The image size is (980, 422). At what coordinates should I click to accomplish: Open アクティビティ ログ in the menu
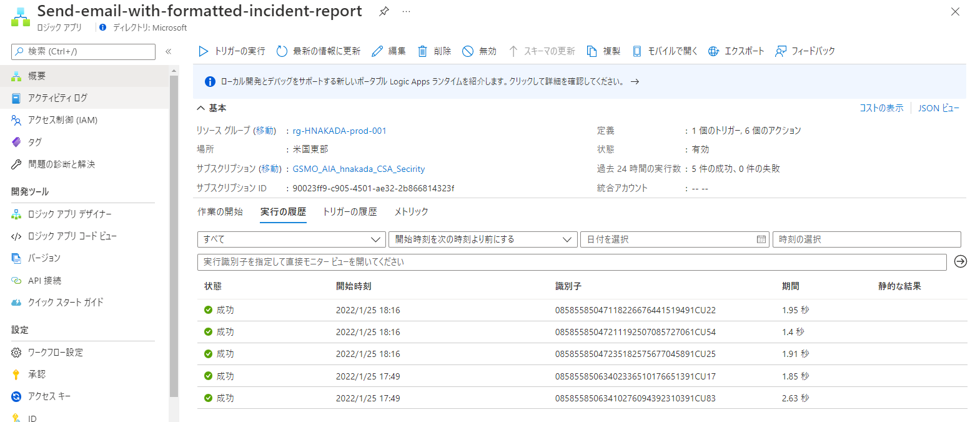[84, 98]
